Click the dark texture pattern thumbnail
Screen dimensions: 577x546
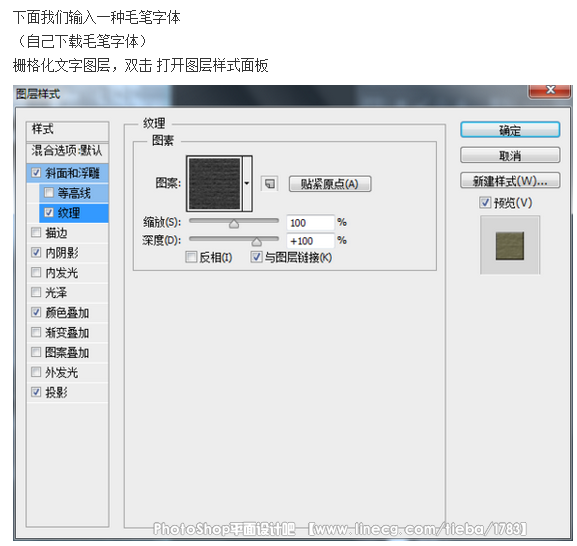coord(215,183)
